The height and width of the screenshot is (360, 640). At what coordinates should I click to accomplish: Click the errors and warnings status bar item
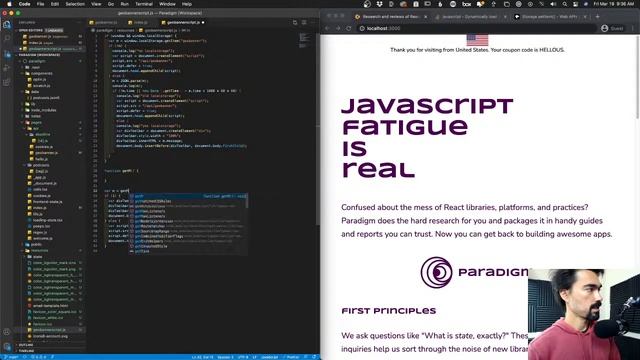pos(39,357)
